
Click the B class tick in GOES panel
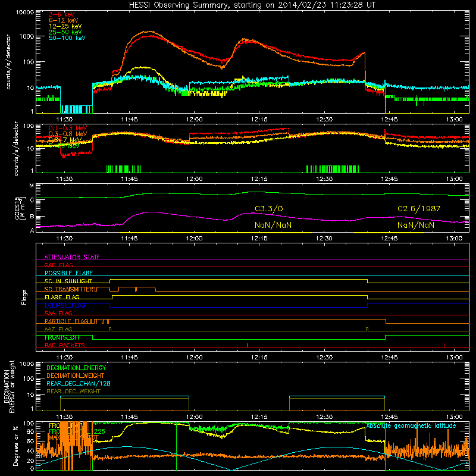coord(32,217)
